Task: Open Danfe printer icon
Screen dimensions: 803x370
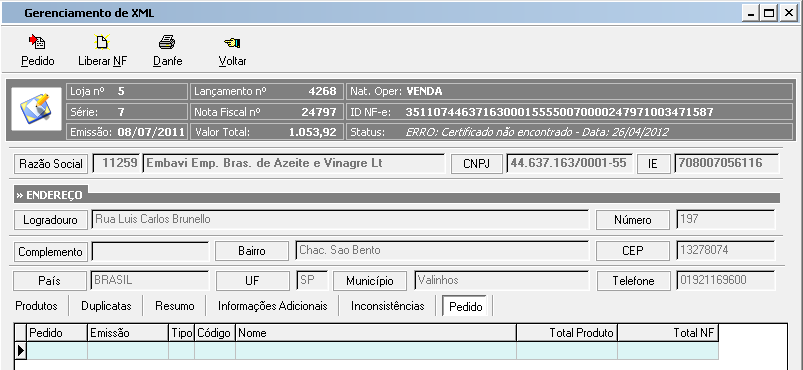Action: coord(167,42)
